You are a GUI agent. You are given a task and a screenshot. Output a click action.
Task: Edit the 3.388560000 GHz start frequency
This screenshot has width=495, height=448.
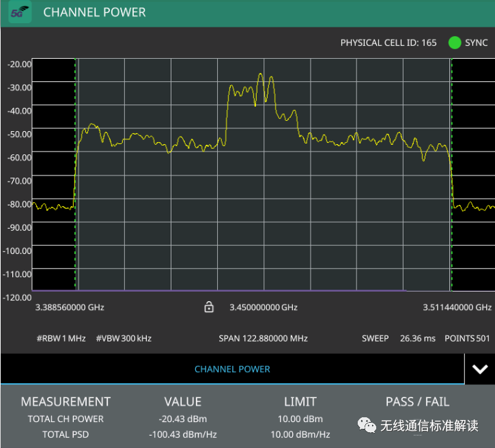point(70,307)
